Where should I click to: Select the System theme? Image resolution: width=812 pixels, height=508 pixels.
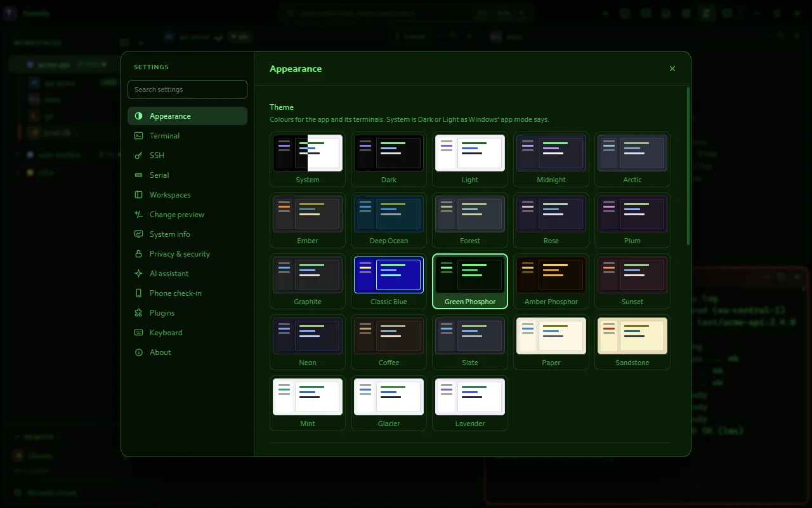[x=308, y=159]
